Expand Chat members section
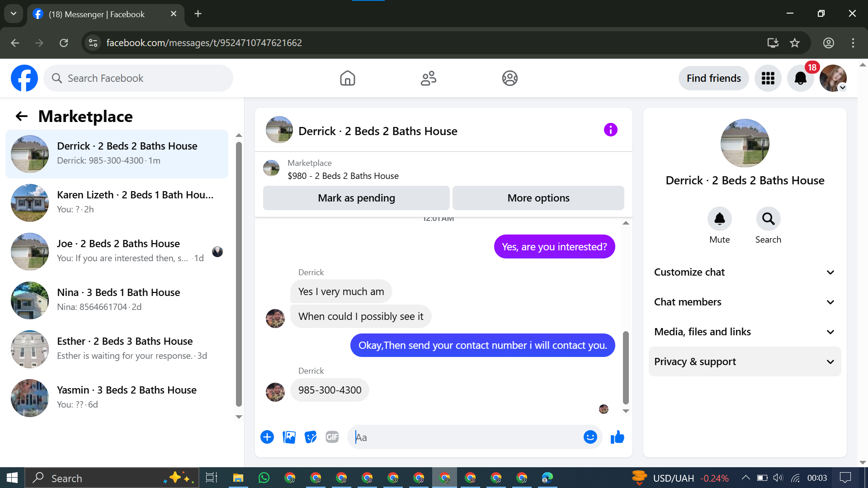The image size is (868, 488). 745,302
